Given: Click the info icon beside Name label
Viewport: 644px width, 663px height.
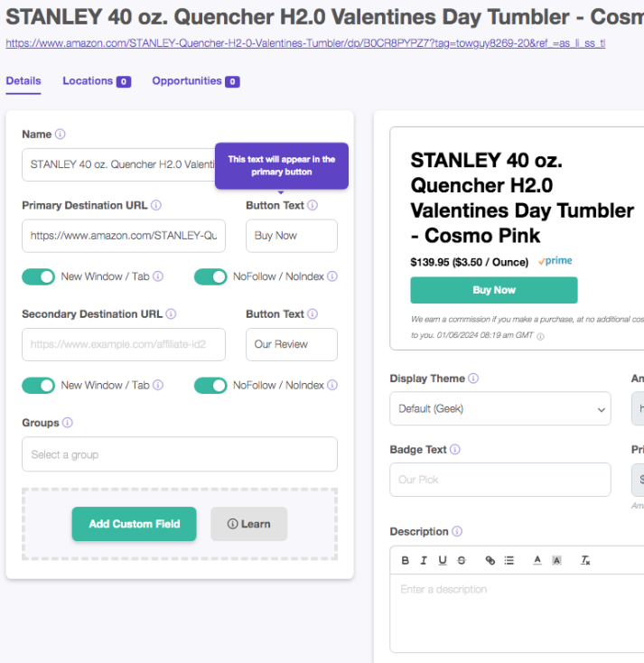Looking at the screenshot, I should pyautogui.click(x=61, y=135).
